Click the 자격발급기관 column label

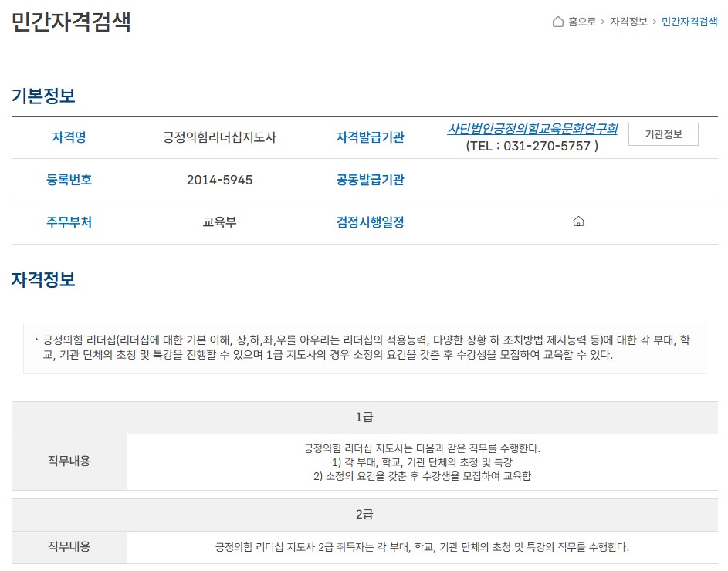pos(370,137)
